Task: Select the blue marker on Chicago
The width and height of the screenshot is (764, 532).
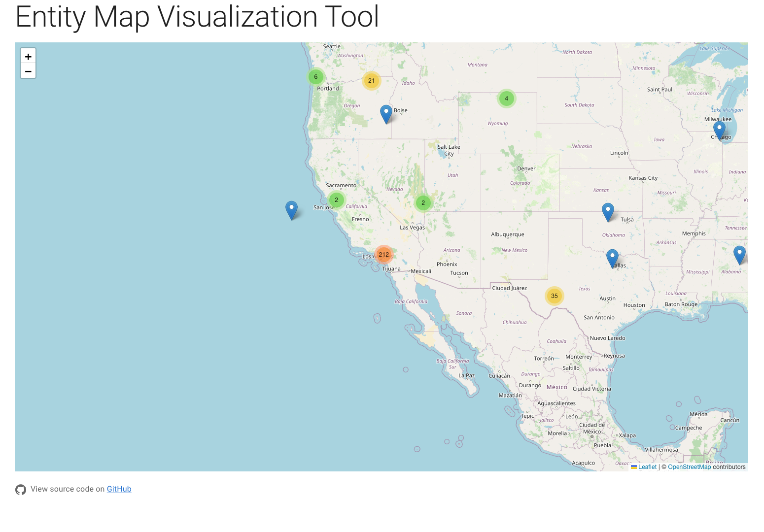Action: tap(719, 130)
